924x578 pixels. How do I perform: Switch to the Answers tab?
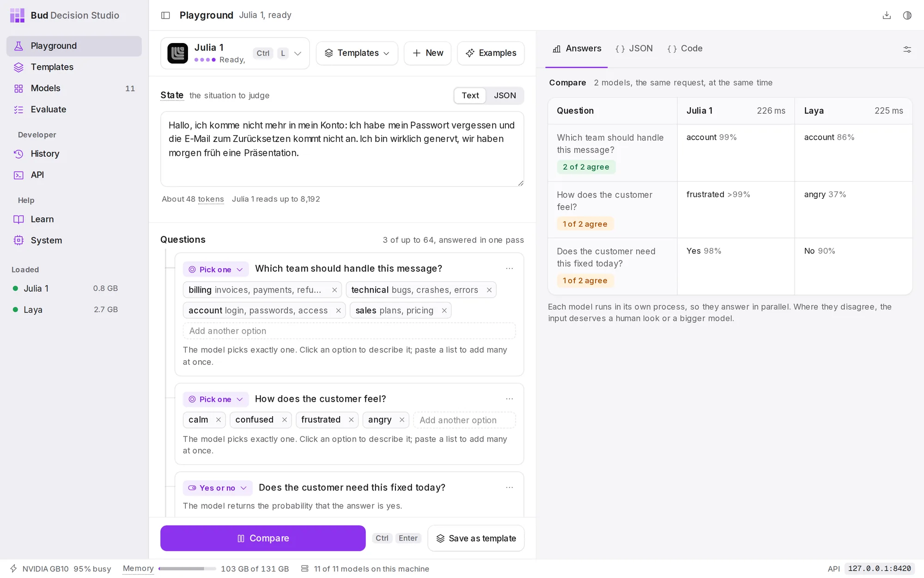click(x=577, y=49)
